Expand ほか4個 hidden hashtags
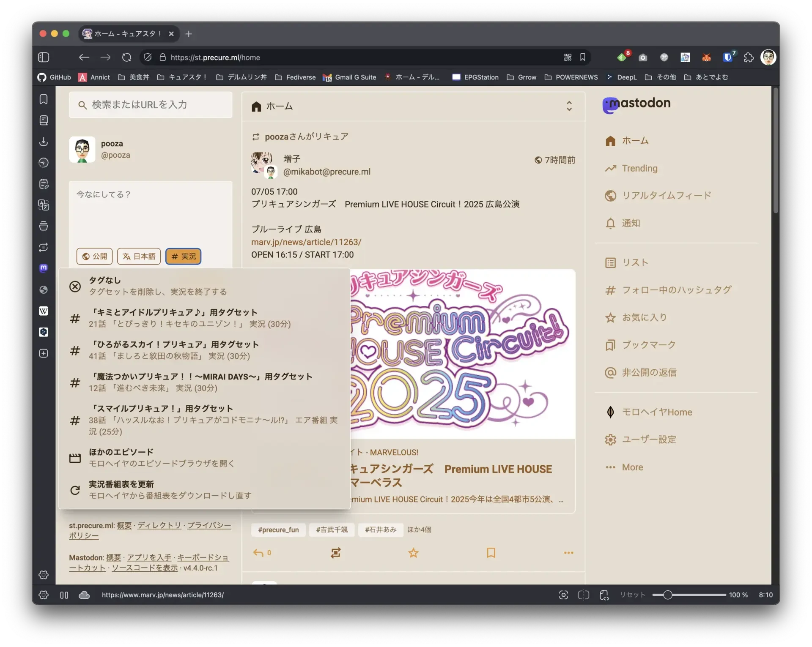This screenshot has width=812, height=647. click(419, 530)
